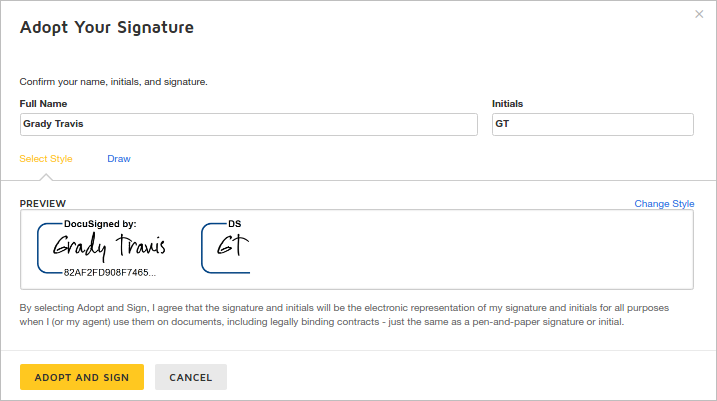Click the DS caption above initials
The width and height of the screenshot is (717, 401).
point(235,224)
